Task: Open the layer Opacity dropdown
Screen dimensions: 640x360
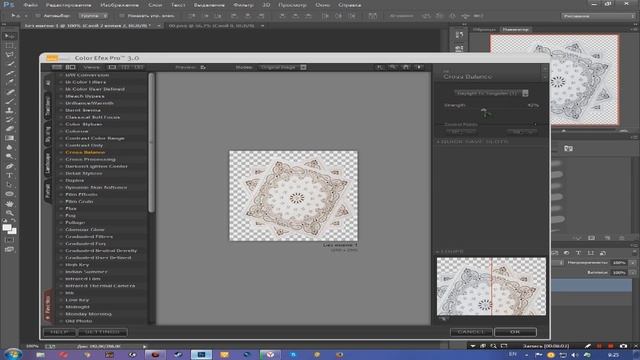Action: tap(632, 262)
